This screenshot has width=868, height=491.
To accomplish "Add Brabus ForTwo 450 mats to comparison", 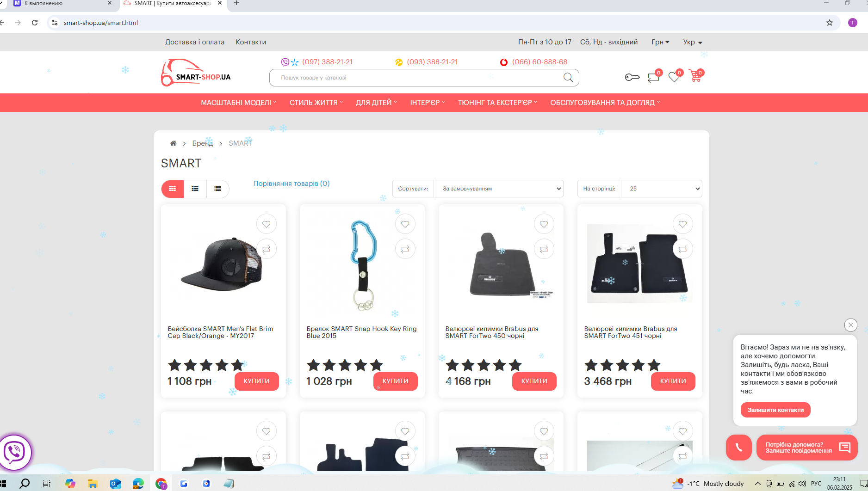I will tap(544, 249).
